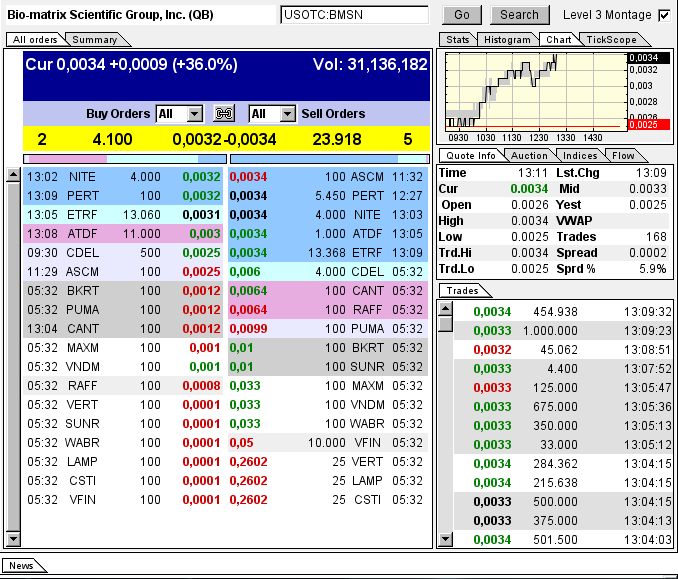This screenshot has width=678, height=579.
Task: Click the red 0,0025 chart price label
Action: 648,125
